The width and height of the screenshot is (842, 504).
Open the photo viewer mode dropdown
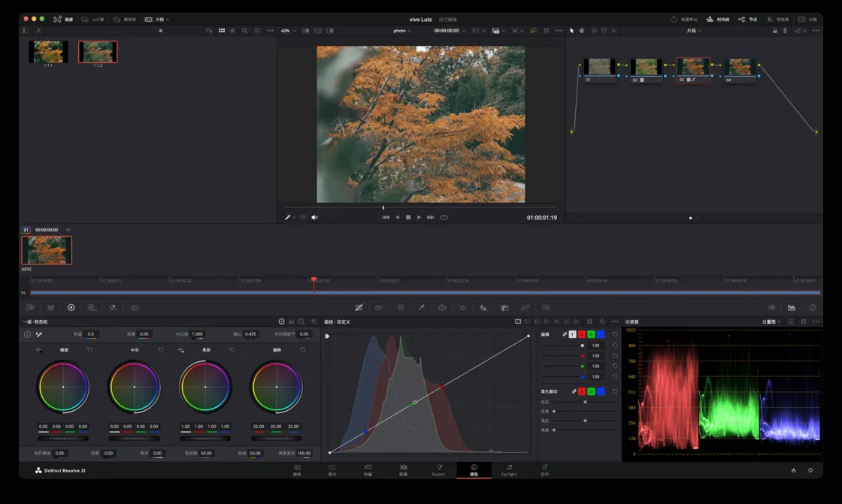pyautogui.click(x=401, y=31)
